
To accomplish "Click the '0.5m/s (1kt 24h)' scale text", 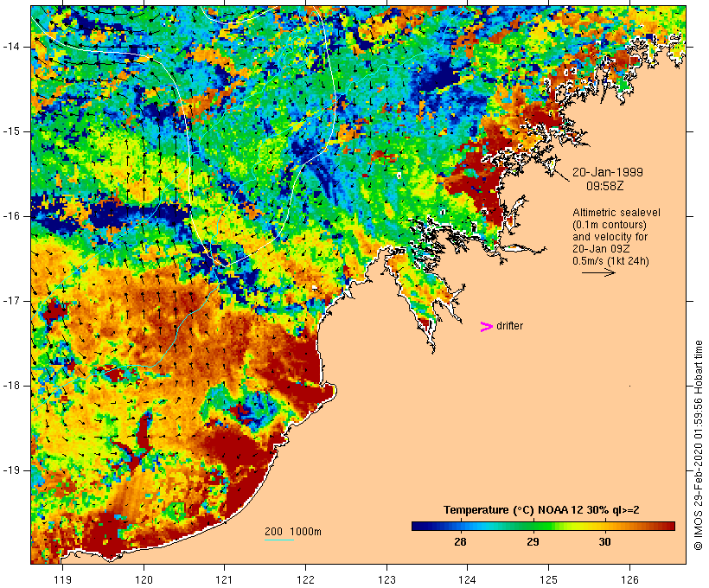I will point(610,261).
